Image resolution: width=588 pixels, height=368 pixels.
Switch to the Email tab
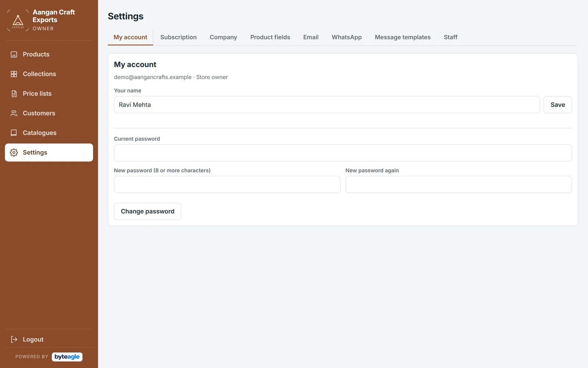click(311, 37)
